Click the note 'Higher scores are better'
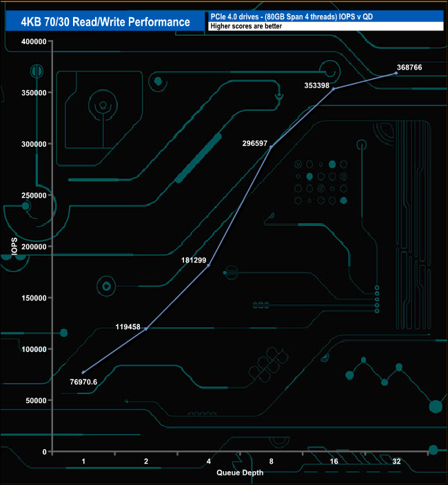The height and width of the screenshot is (485, 448). (246, 26)
